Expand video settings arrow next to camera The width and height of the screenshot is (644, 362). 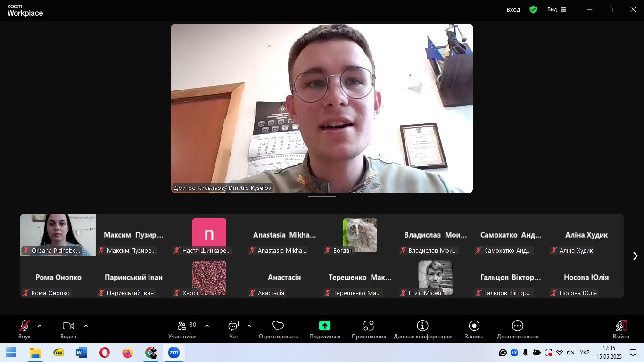pyautogui.click(x=86, y=326)
